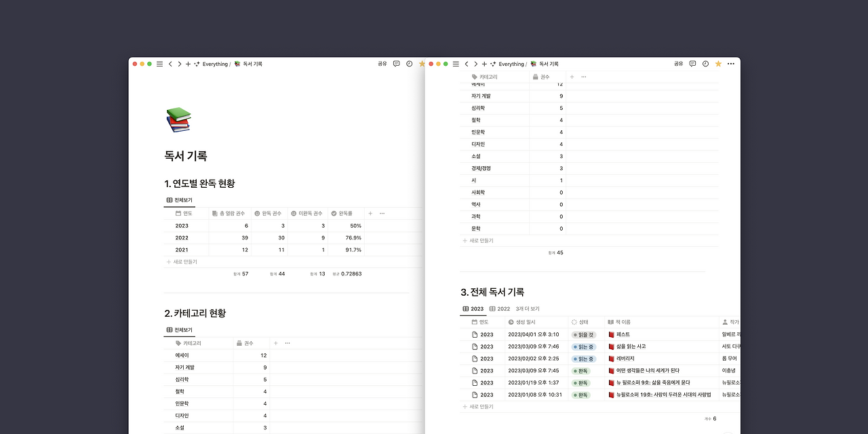Expand the 3개 더 보기 views

[528, 309]
